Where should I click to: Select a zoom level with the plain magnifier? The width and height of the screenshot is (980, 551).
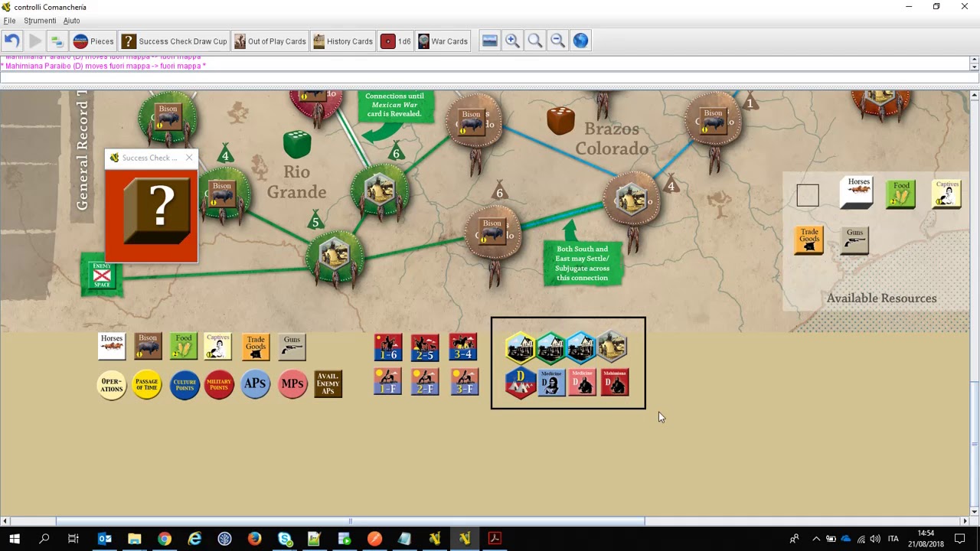point(535,41)
